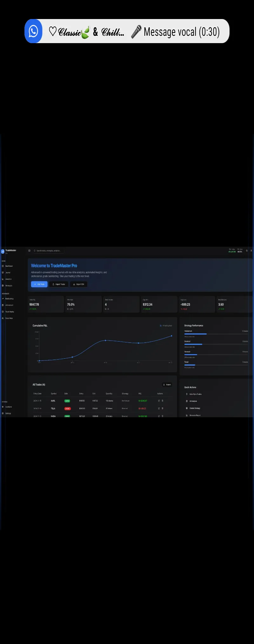Click the Analytics chart icon

point(3,279)
